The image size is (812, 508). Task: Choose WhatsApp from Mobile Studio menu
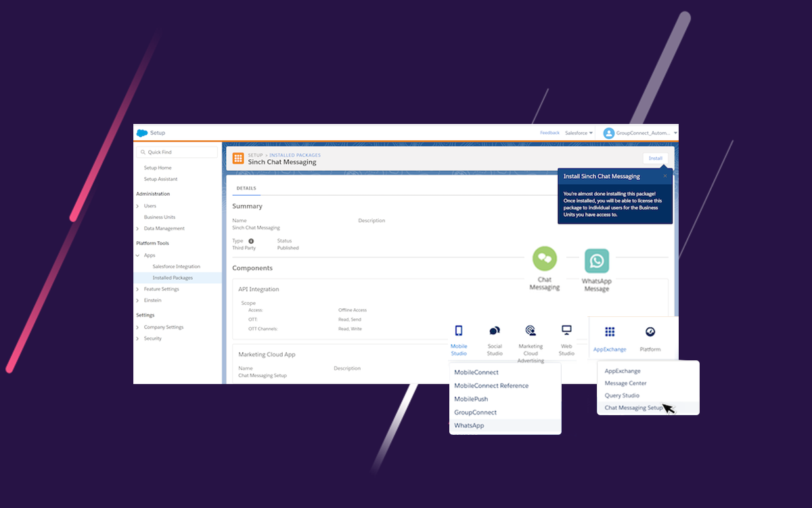point(470,425)
